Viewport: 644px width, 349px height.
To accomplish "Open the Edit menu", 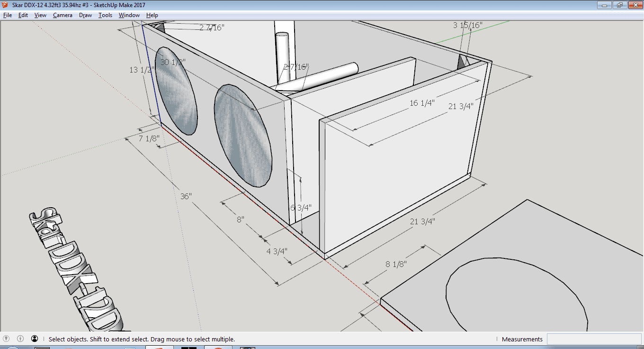I will click(x=23, y=15).
